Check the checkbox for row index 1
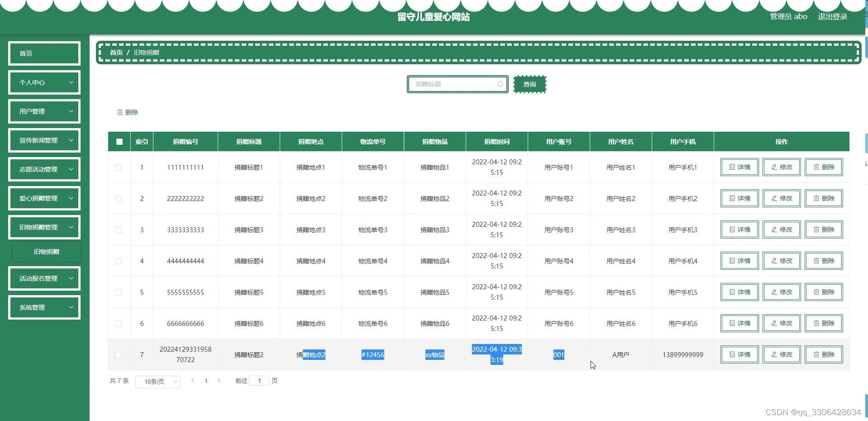 click(x=119, y=167)
